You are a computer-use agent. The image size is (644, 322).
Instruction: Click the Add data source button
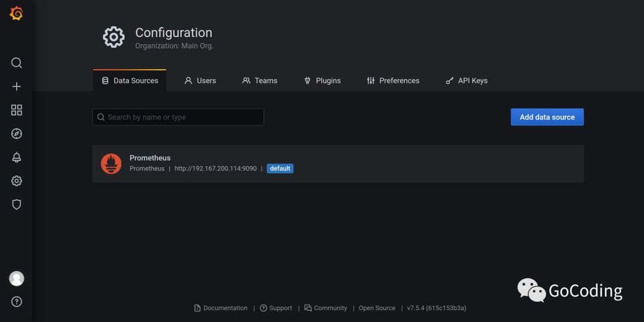pyautogui.click(x=547, y=117)
